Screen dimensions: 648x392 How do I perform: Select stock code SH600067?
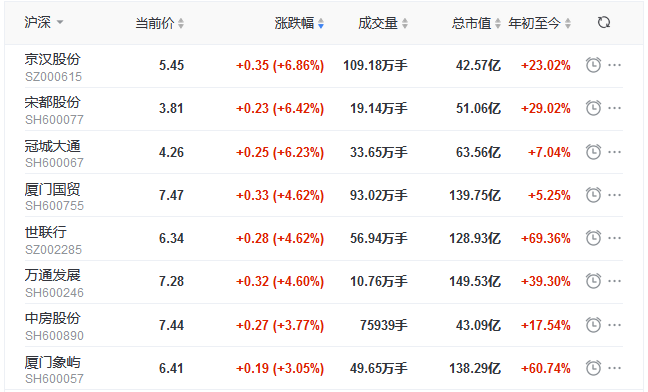54,163
